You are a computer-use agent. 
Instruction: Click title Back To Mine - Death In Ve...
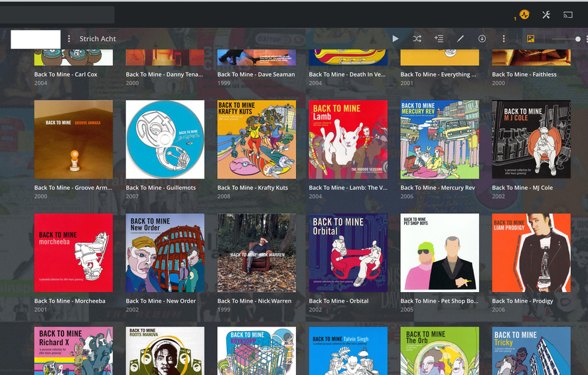(347, 74)
